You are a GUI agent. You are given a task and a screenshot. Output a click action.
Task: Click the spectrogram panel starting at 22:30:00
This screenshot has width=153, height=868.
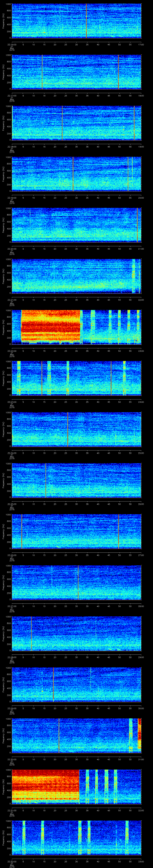(77, 735)
